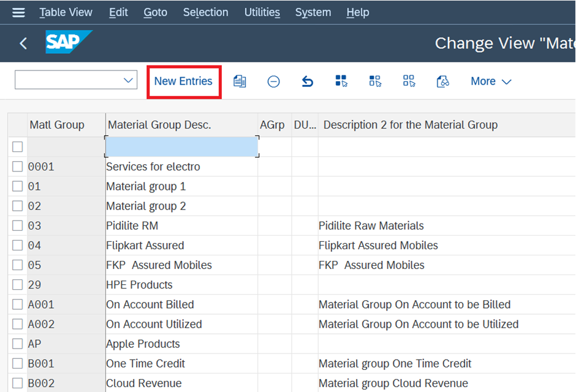Click the On Account Billed cell

coord(181,304)
